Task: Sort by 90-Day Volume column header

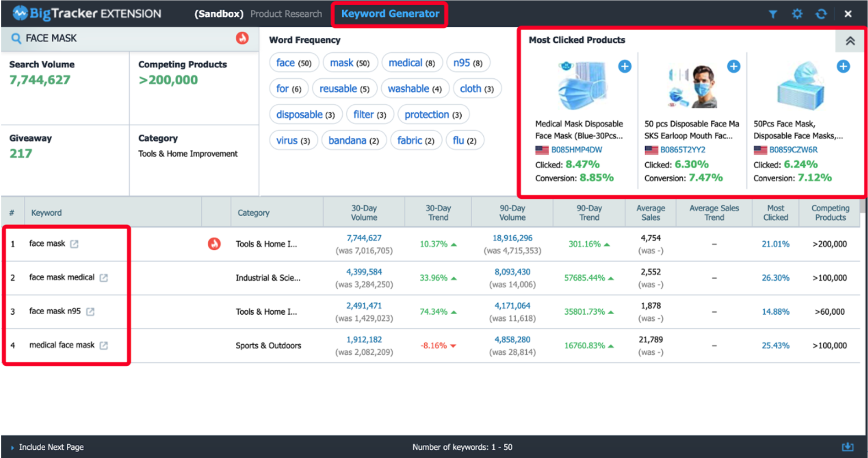Action: coord(512,213)
